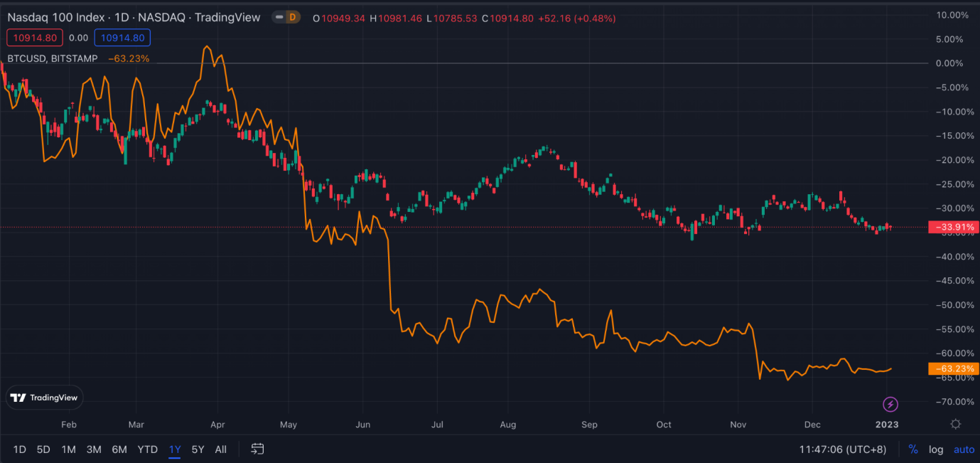Click the purple lightning flash icon
980x463 pixels.
pyautogui.click(x=890, y=405)
